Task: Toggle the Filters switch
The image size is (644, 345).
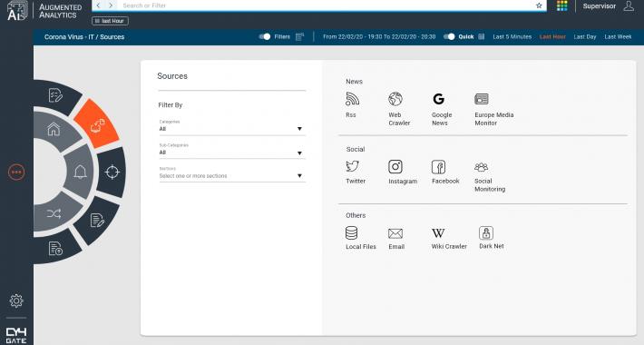Action: (265, 36)
